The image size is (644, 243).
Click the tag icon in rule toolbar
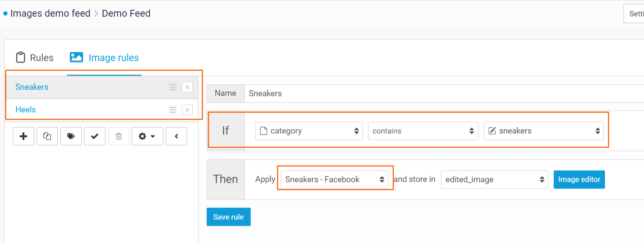71,136
